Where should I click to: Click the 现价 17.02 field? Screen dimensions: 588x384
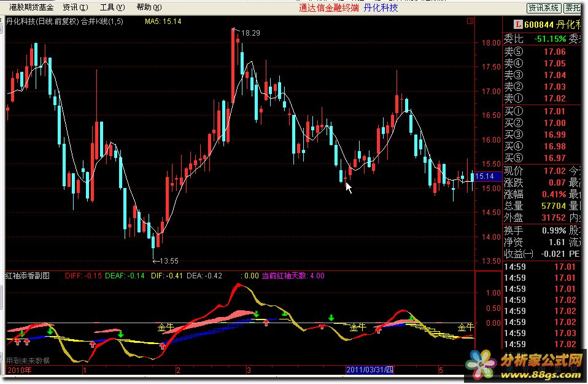coord(535,171)
